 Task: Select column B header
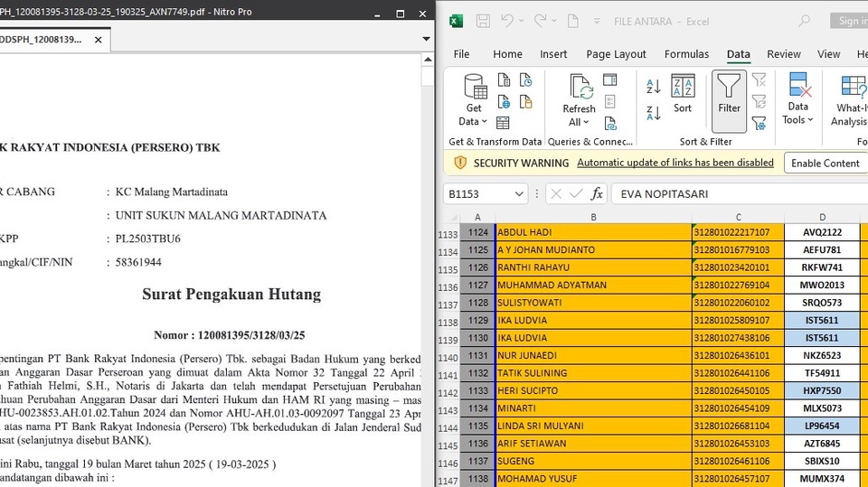pos(593,218)
